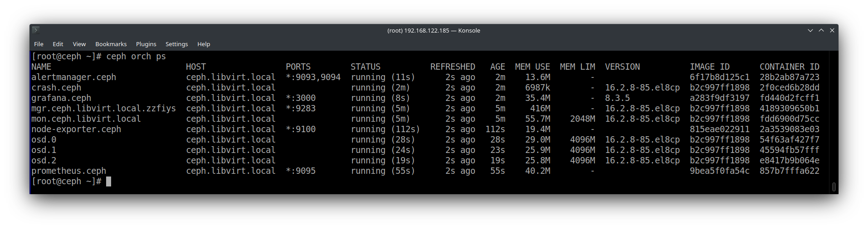Click image ID 815eae022911

coord(720,129)
